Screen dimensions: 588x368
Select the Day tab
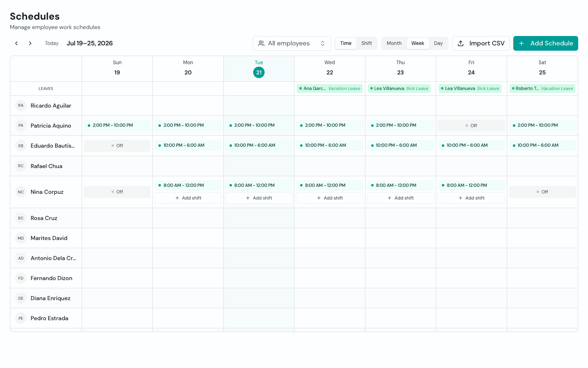439,43
